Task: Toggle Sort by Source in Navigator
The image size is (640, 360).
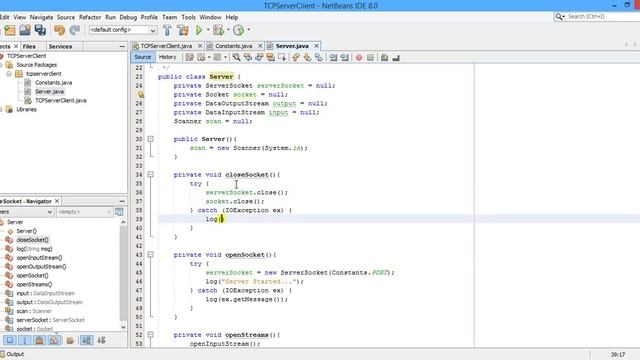Action: [x=102, y=340]
